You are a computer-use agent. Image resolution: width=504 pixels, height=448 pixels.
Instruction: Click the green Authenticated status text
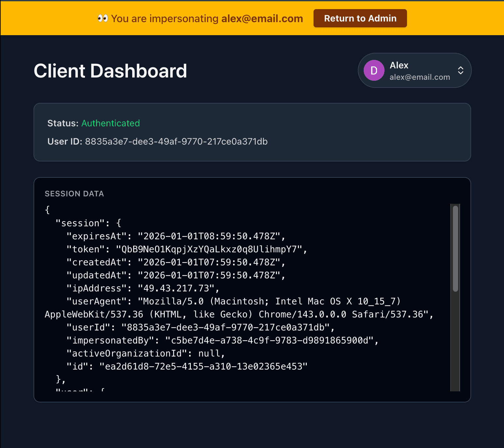point(110,123)
